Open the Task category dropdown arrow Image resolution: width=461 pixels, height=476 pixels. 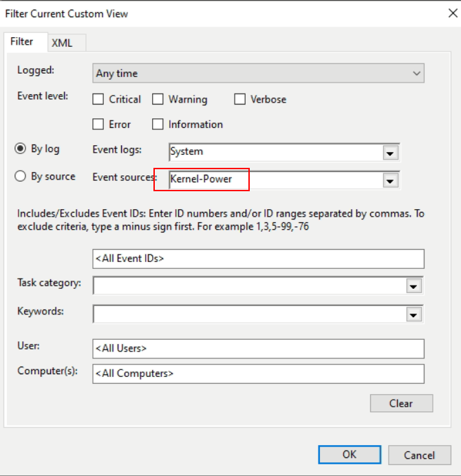414,286
